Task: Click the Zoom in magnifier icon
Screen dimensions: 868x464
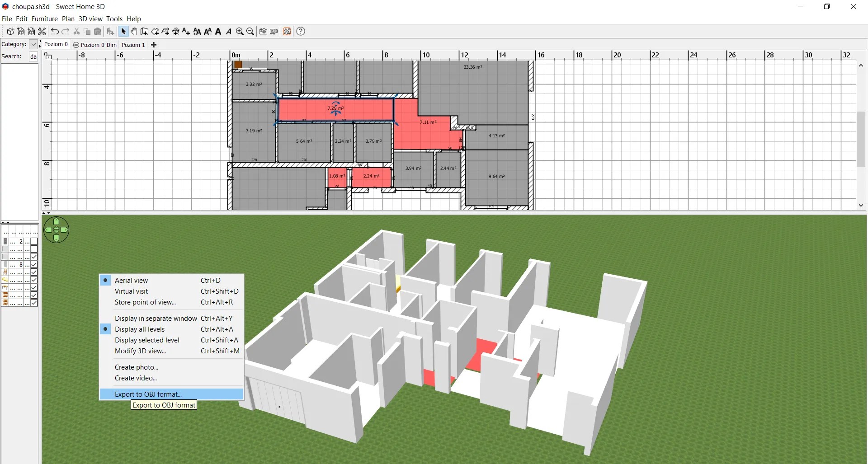Action: [240, 31]
